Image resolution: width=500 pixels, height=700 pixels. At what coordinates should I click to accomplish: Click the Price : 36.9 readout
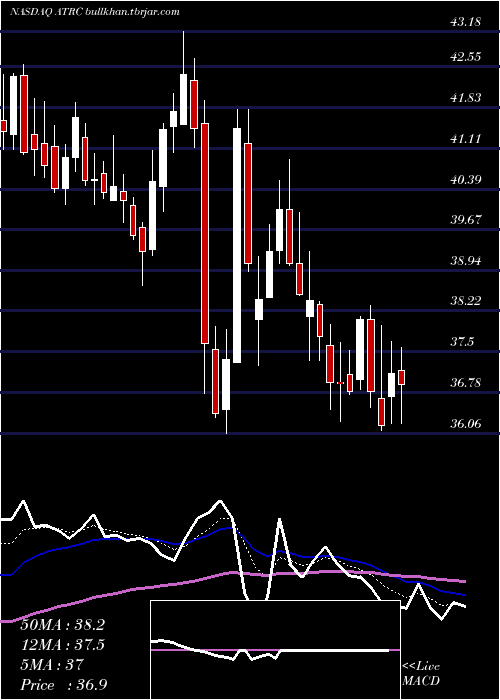tap(62, 685)
